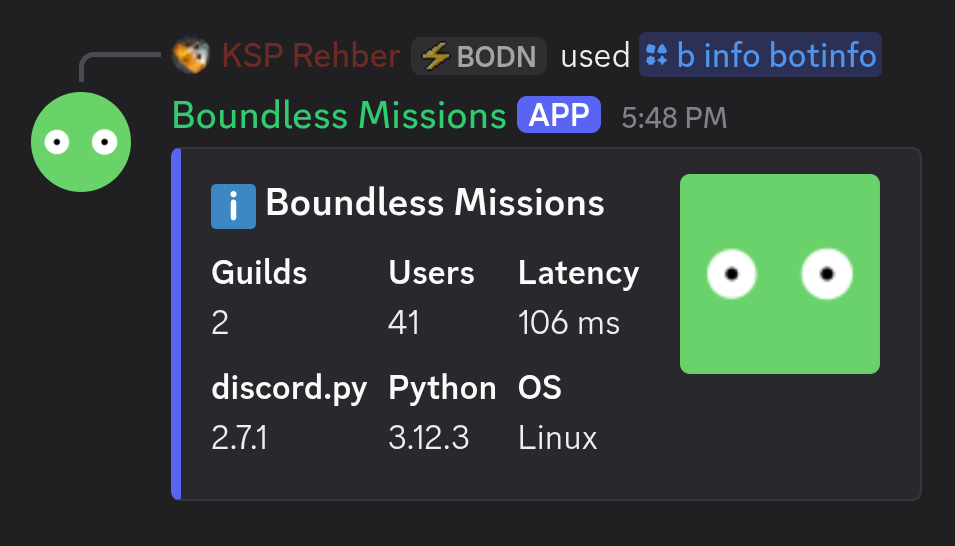This screenshot has height=546, width=955.
Task: Click the Boundless Missions round bot avatar
Action: point(81,142)
